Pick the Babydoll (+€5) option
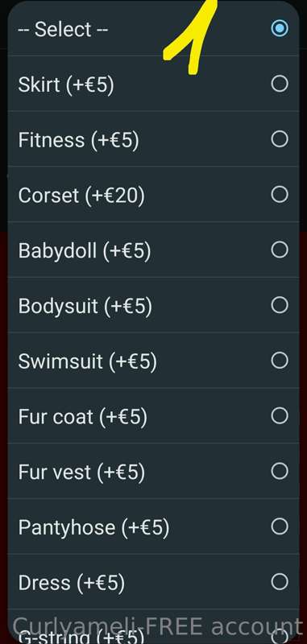This screenshot has width=307, height=644. tap(153, 250)
